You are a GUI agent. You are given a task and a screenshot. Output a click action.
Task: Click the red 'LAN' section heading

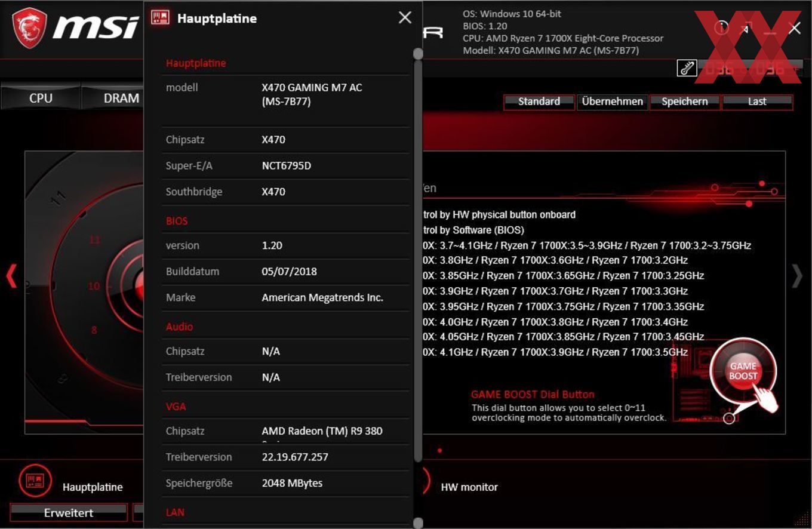pos(175,512)
